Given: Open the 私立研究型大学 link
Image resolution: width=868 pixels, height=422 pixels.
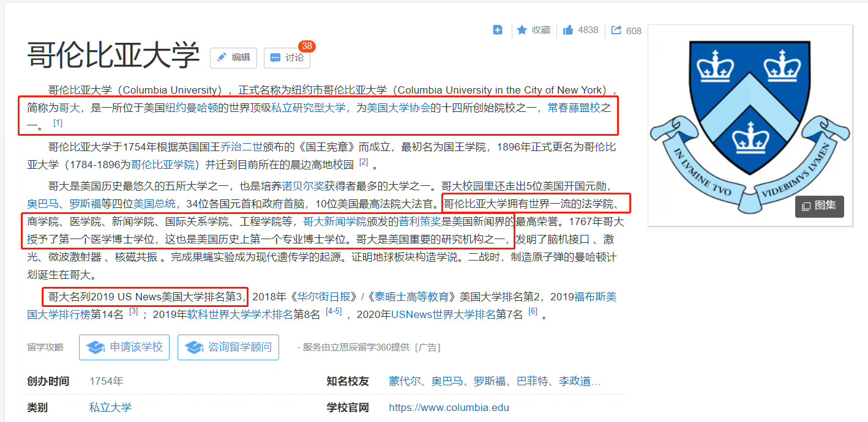Looking at the screenshot, I should tap(309, 108).
